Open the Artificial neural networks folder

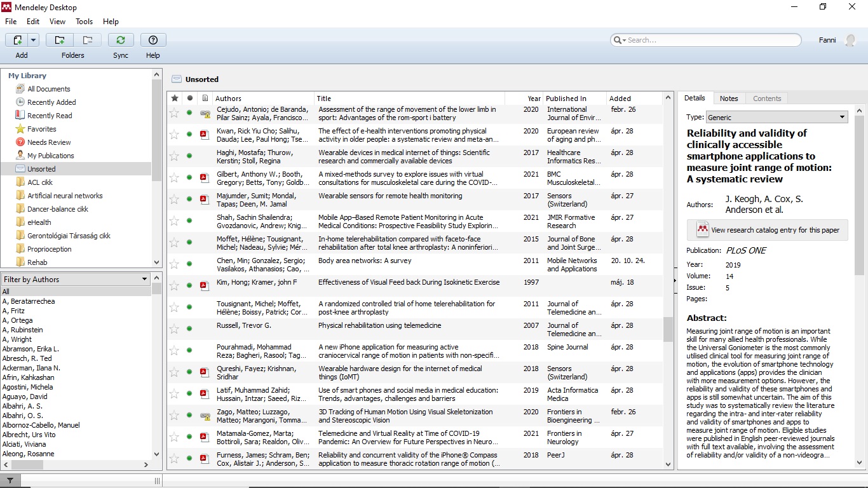65,196
